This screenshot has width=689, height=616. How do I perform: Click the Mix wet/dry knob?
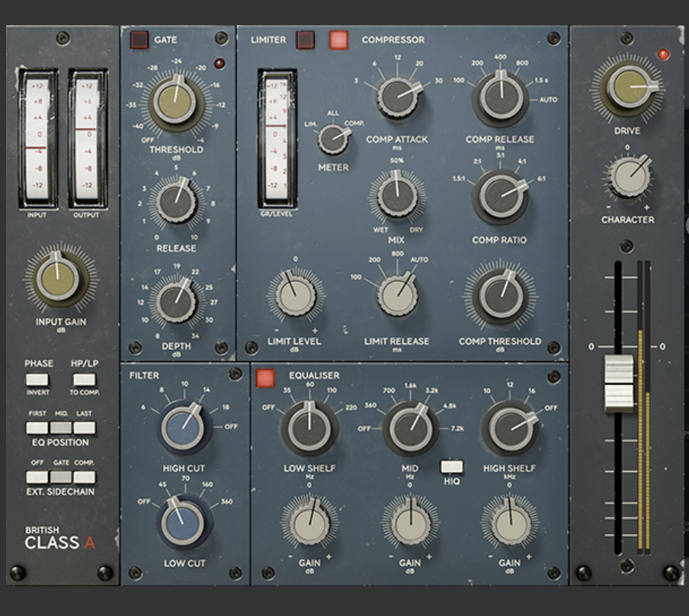[397, 196]
